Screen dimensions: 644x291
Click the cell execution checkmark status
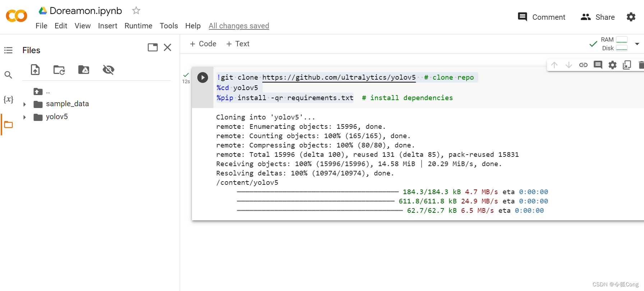[186, 75]
